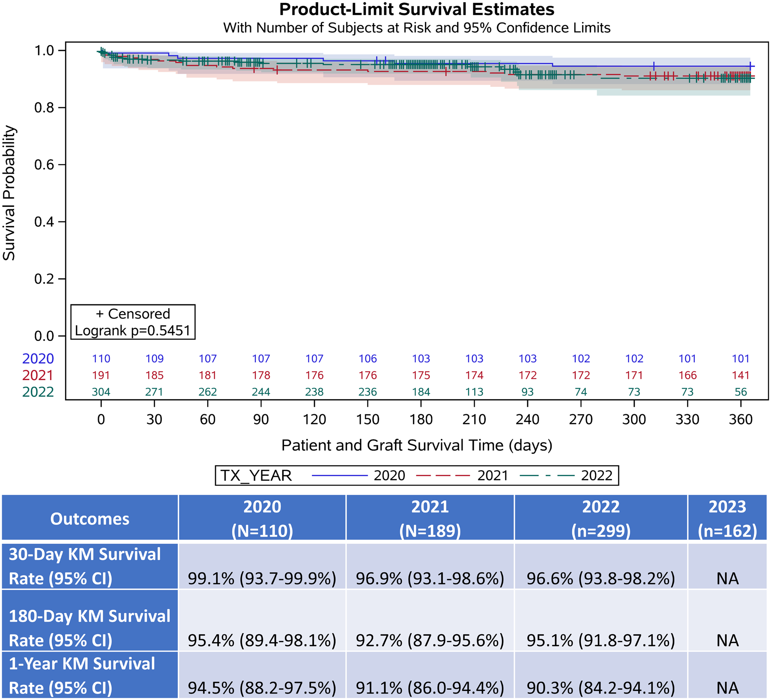771x700 pixels.
Task: Click the '+ Censored' legend text
Action: (x=133, y=314)
